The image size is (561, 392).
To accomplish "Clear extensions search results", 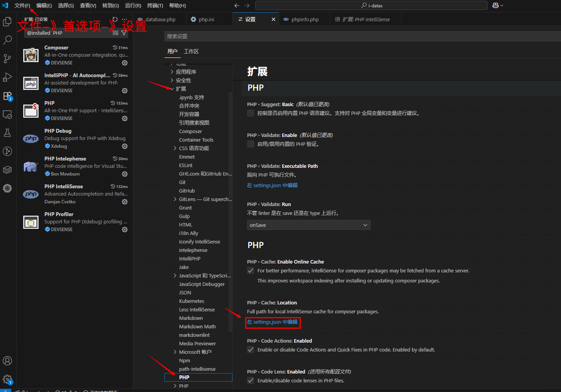I will [115, 33].
